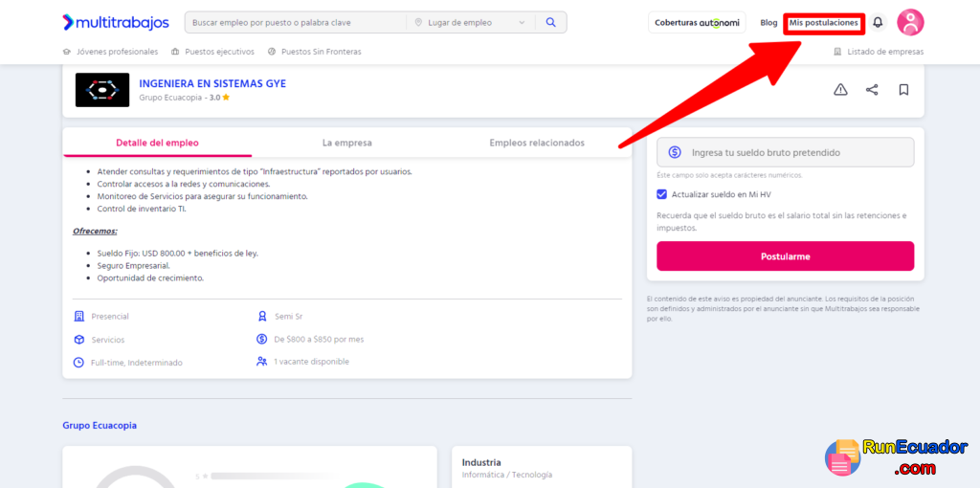
Task: Click the location pin icon in search bar
Action: (x=419, y=23)
